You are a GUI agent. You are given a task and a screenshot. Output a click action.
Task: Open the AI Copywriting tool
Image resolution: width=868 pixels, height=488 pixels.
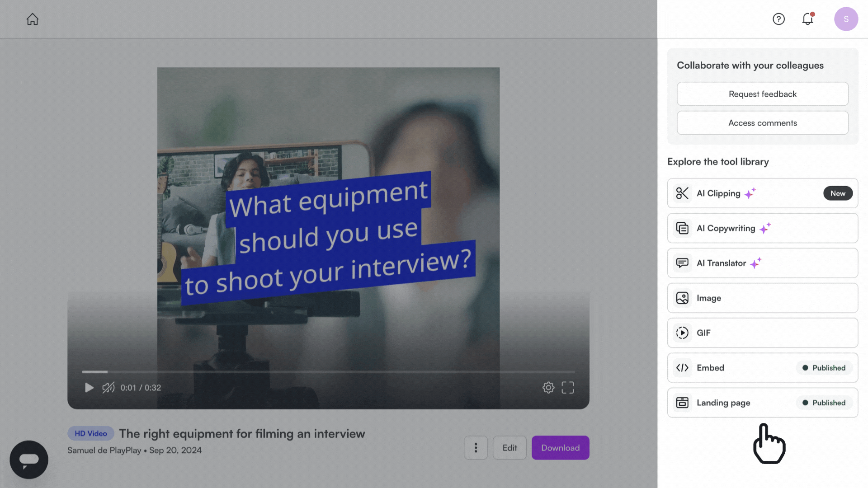(x=762, y=228)
